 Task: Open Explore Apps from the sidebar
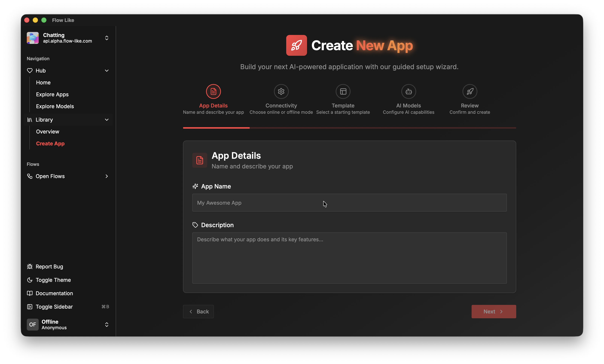(52, 94)
